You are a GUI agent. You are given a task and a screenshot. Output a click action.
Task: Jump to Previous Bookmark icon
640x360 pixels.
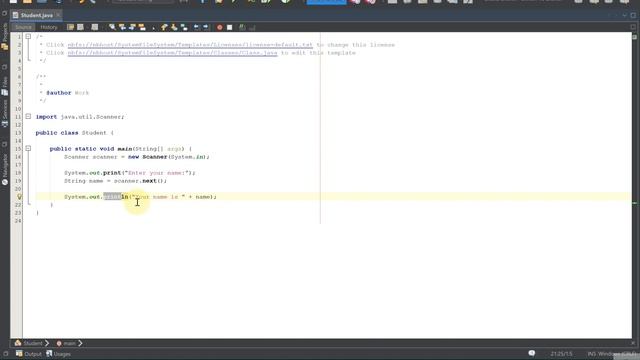point(164,27)
